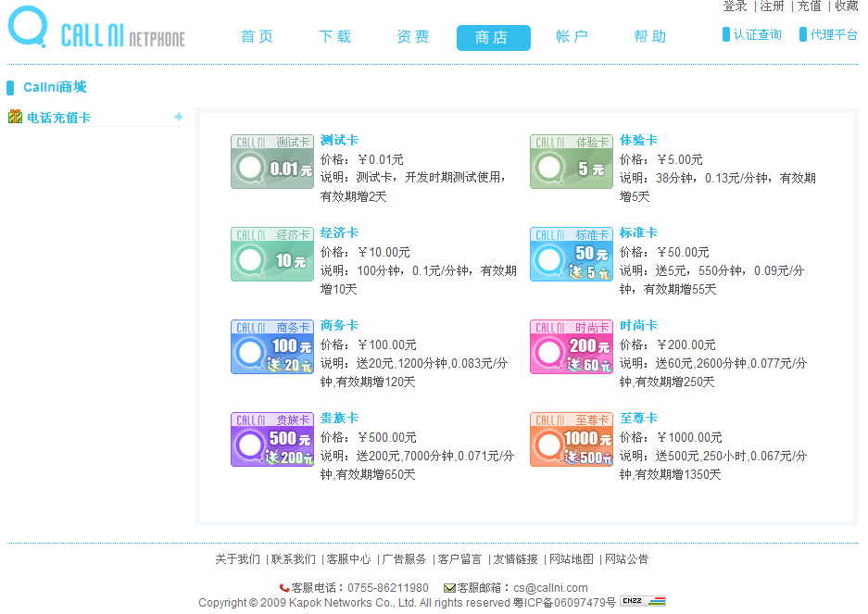Open the 测试卡 title link

coord(339,141)
